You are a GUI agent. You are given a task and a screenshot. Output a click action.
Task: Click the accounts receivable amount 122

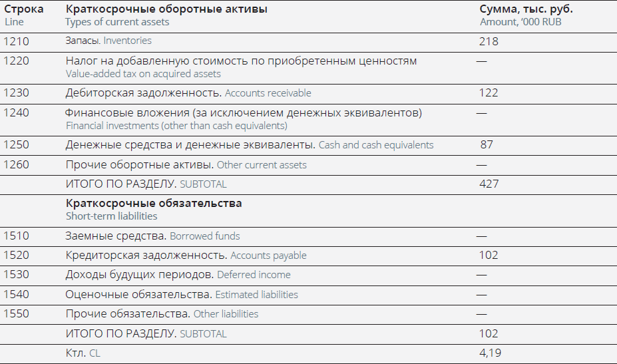coord(489,93)
